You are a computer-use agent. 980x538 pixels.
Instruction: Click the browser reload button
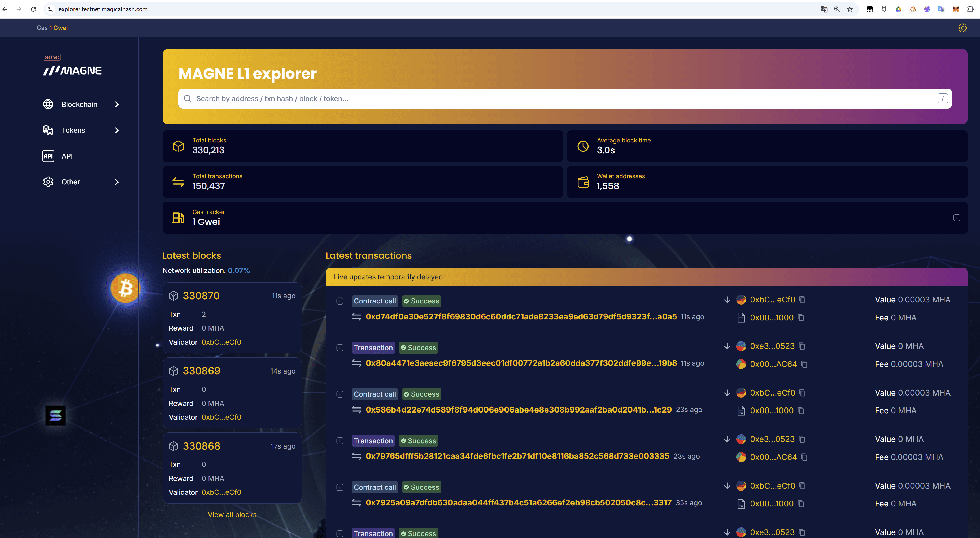pos(33,9)
